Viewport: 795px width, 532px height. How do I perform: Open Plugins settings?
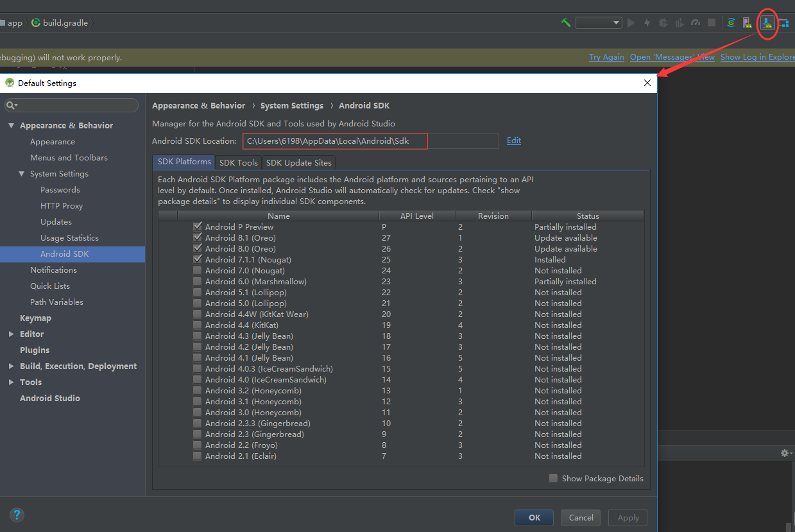click(35, 350)
